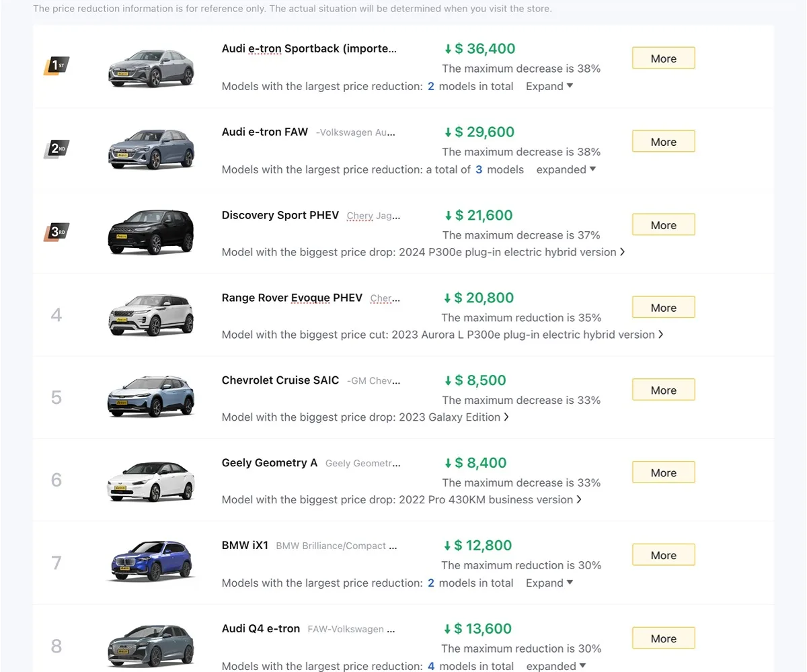
Task: Click the 1st place rank badge
Action: 56,66
